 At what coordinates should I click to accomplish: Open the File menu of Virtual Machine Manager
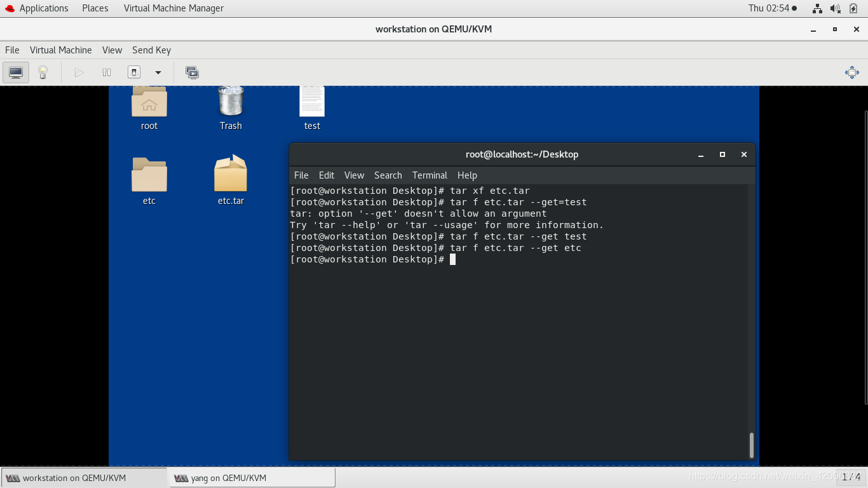(x=12, y=50)
